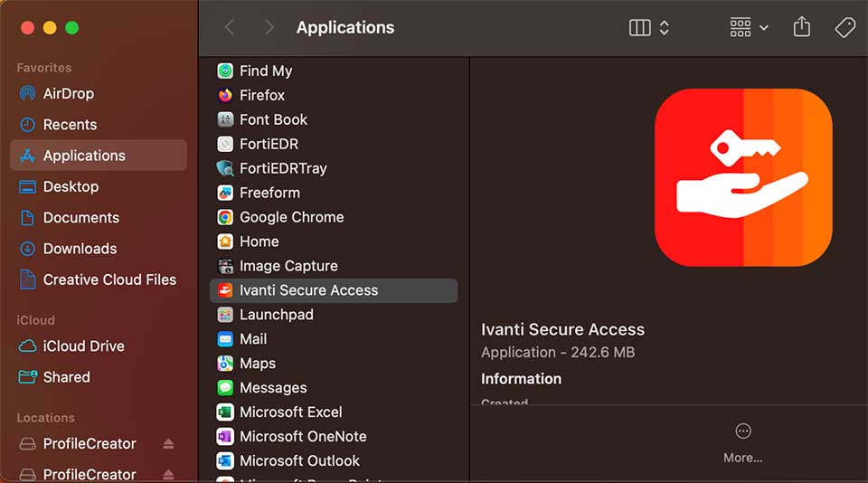Click the Freeform app icon
This screenshot has width=868, height=483.
pyautogui.click(x=225, y=193)
